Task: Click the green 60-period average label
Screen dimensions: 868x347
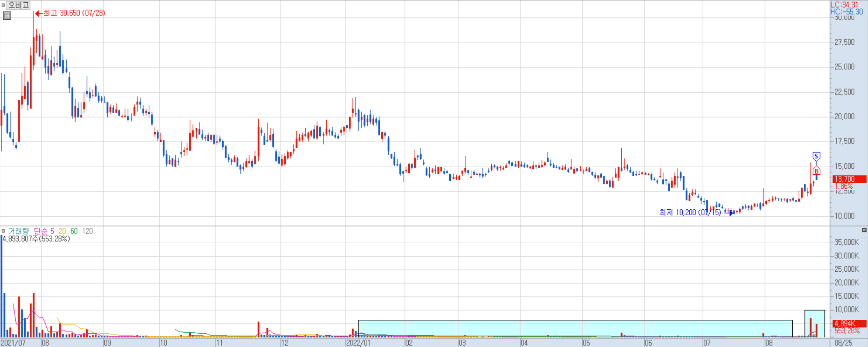Action: pyautogui.click(x=74, y=231)
